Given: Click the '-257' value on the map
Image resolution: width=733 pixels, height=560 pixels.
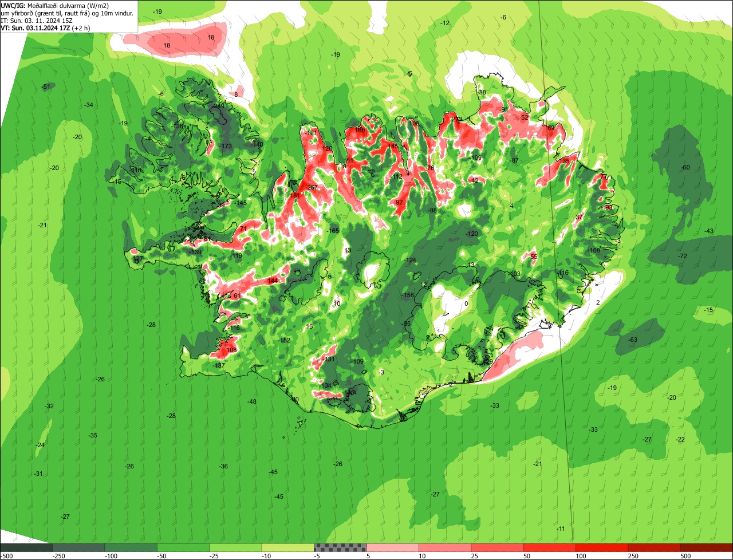Looking at the screenshot, I should [x=312, y=188].
